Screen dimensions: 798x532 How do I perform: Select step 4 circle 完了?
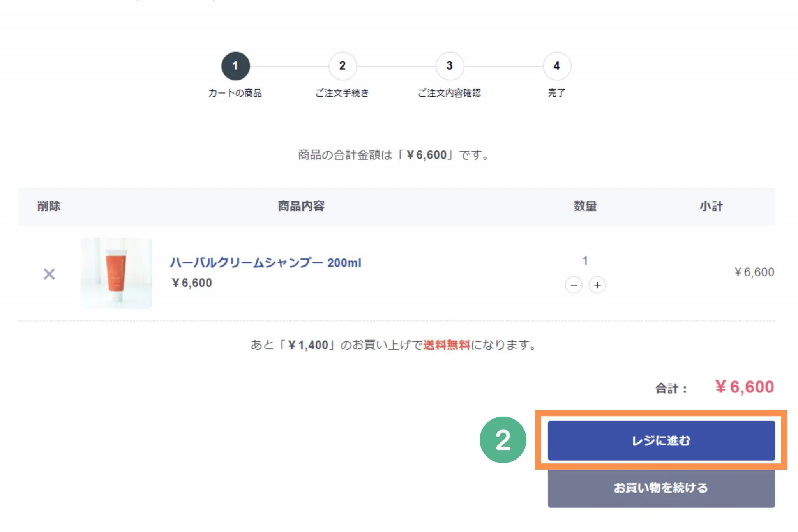pos(556,66)
